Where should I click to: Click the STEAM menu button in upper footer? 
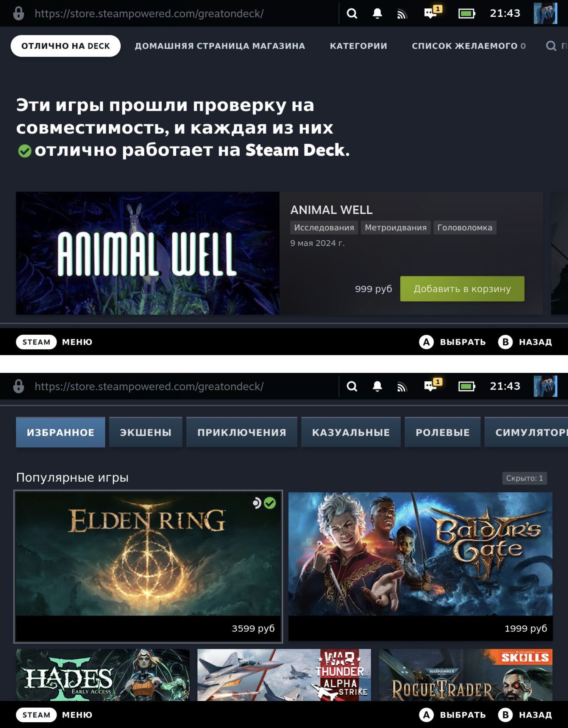pyautogui.click(x=36, y=342)
